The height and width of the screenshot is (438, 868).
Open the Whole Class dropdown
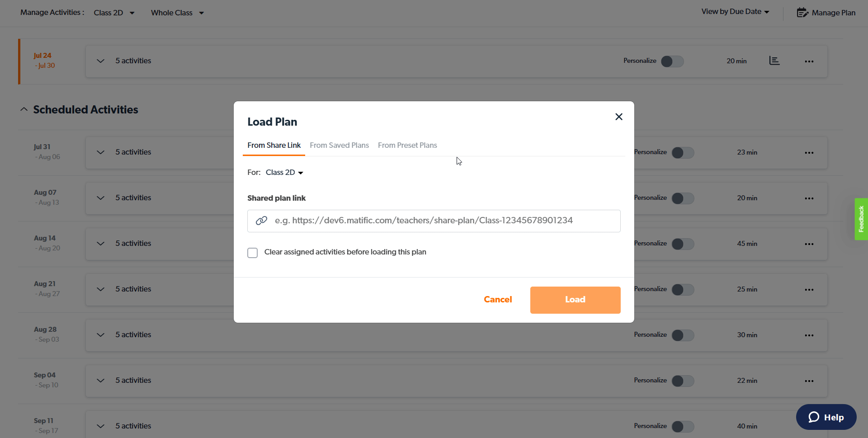177,13
